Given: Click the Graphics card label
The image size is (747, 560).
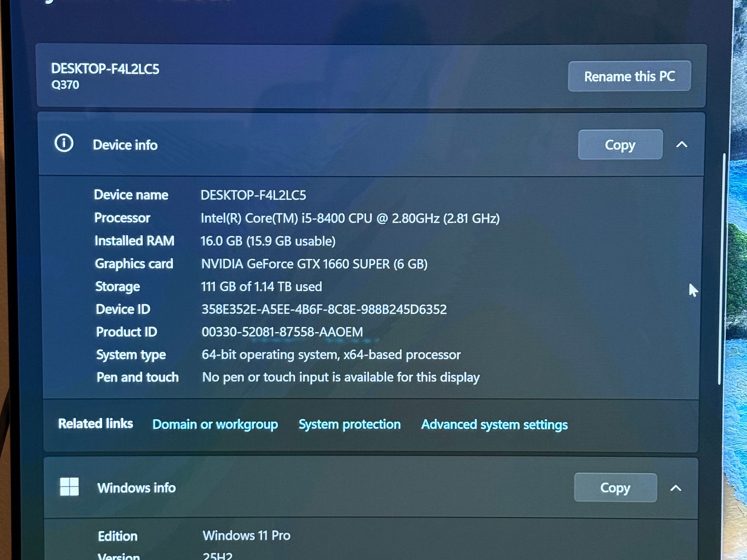Looking at the screenshot, I should [x=134, y=264].
